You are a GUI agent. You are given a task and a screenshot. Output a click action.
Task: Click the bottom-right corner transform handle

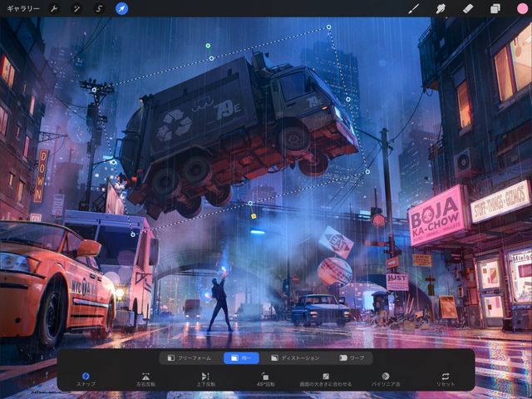coord(367,172)
